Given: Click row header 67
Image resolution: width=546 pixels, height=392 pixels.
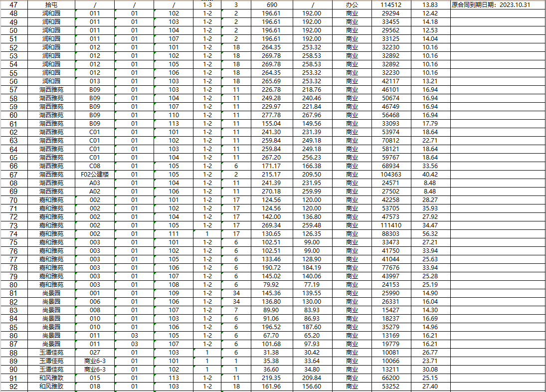Looking at the screenshot, I should click(13, 175).
